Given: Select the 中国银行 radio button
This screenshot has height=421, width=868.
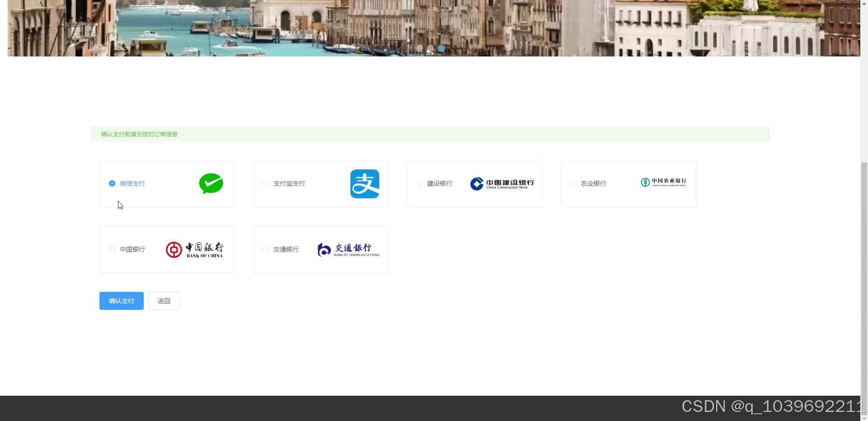Looking at the screenshot, I should click(112, 249).
